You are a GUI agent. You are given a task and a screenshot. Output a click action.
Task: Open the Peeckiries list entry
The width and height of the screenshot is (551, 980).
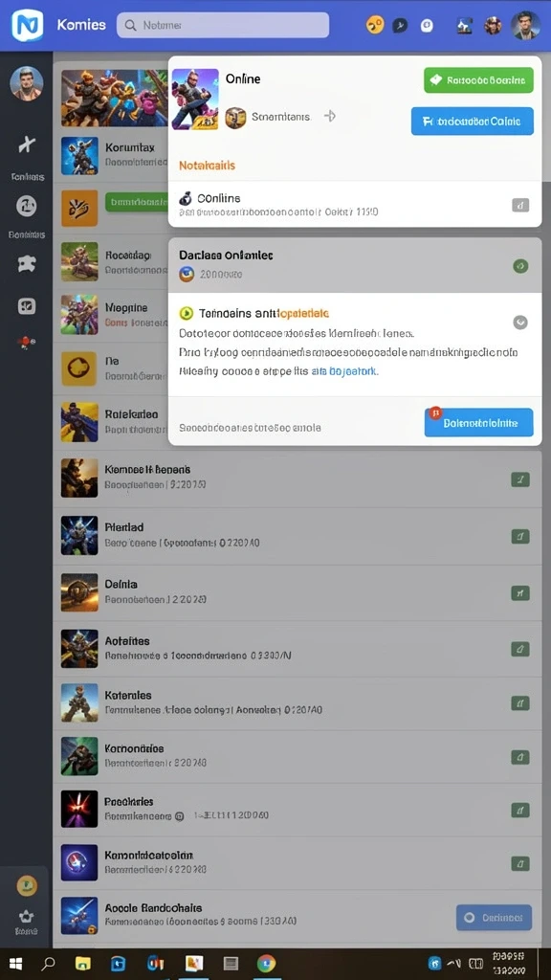[297, 809]
